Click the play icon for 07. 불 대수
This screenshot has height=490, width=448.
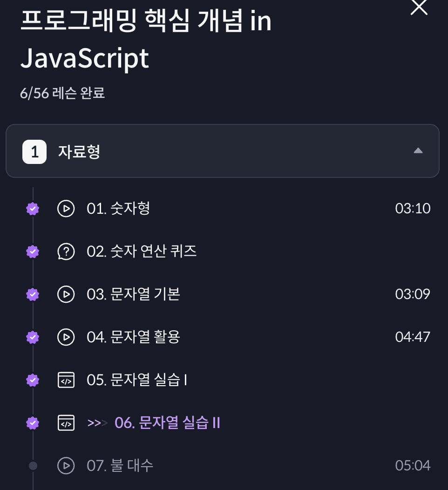coord(66,466)
